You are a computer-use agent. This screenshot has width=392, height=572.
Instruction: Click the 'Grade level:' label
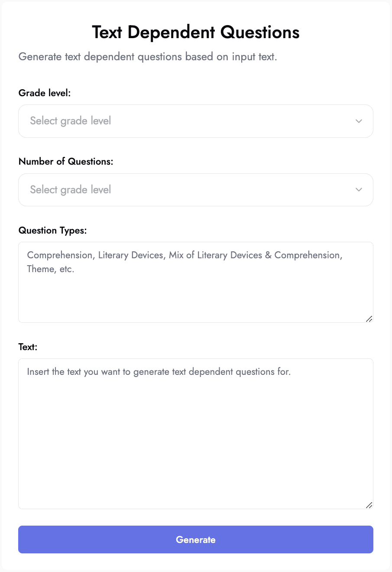[x=45, y=93]
